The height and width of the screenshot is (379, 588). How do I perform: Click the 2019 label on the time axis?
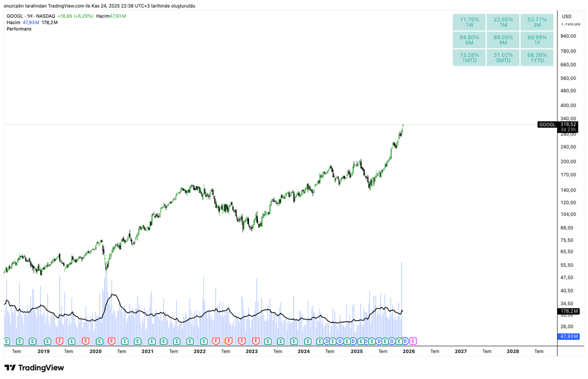pyautogui.click(x=44, y=351)
